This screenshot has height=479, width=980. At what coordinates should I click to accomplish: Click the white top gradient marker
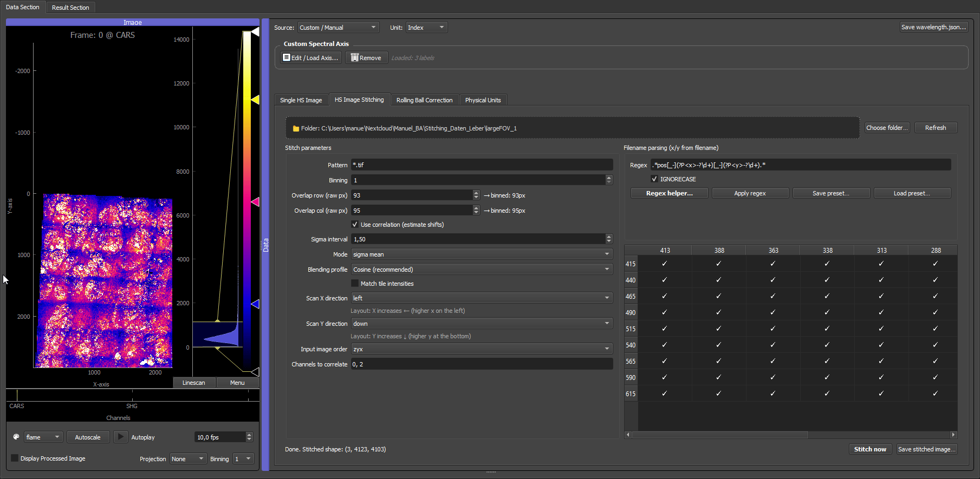(255, 32)
